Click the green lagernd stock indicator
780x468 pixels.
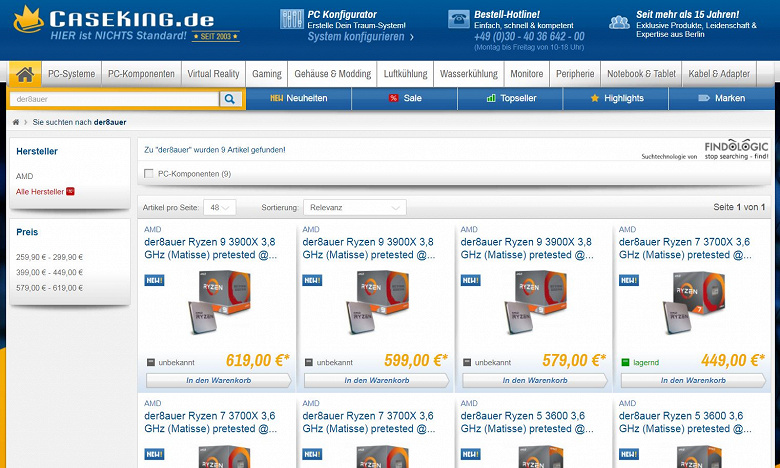[625, 363]
